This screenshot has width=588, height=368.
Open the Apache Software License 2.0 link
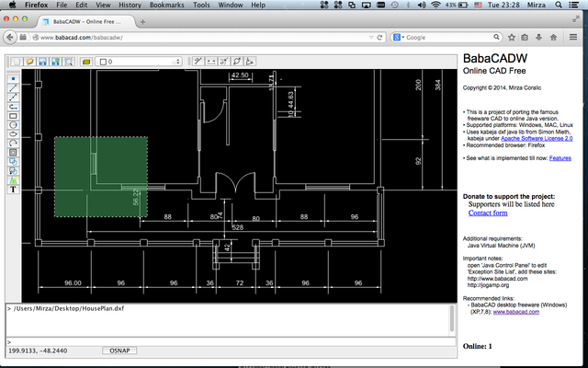[x=537, y=139]
